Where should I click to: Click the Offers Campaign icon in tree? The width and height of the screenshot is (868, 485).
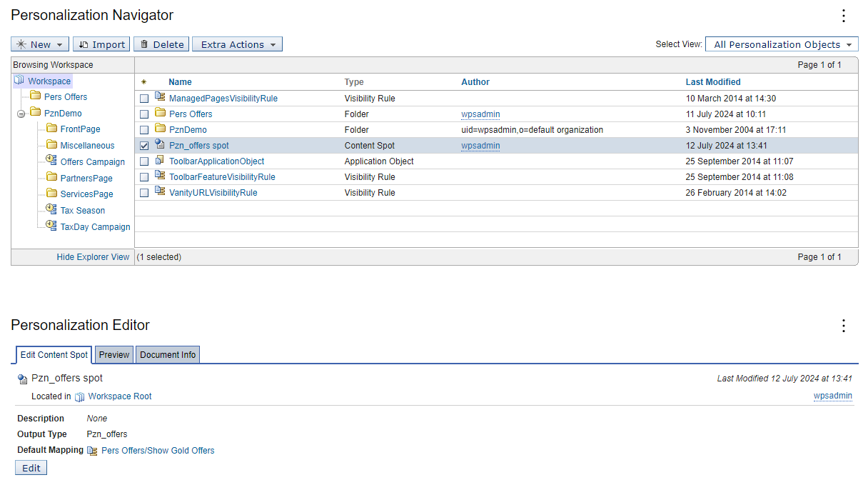(51, 161)
